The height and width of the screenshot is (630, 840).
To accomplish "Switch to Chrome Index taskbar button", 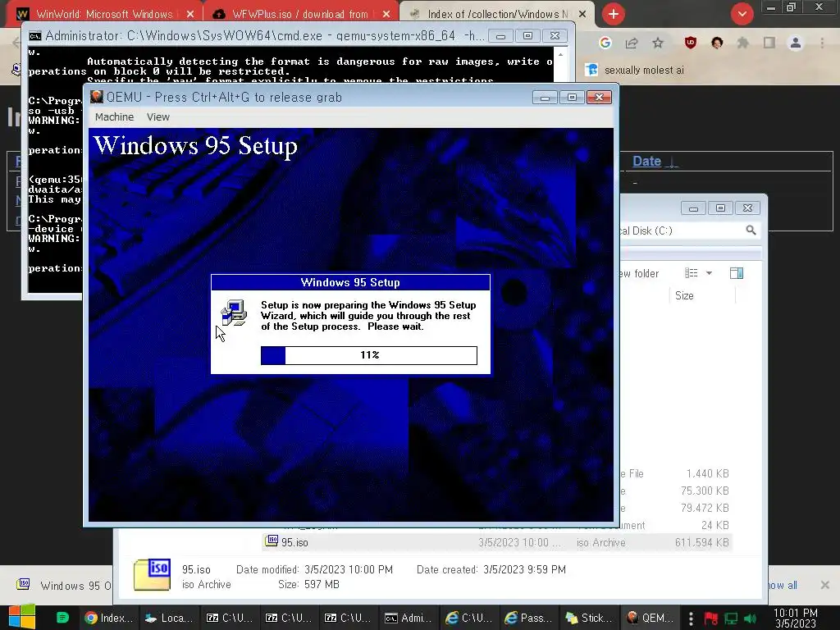I will [x=109, y=618].
